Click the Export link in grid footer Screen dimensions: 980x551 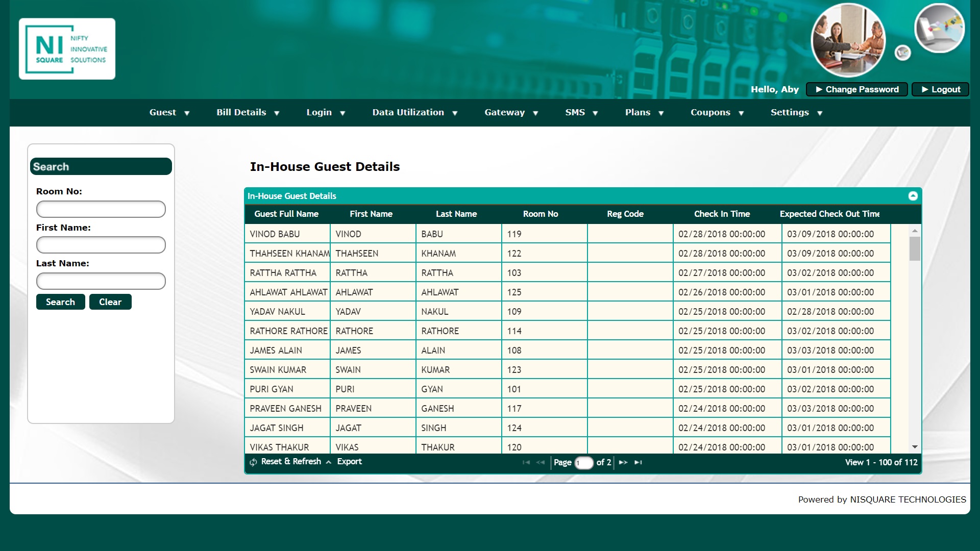[x=349, y=462]
